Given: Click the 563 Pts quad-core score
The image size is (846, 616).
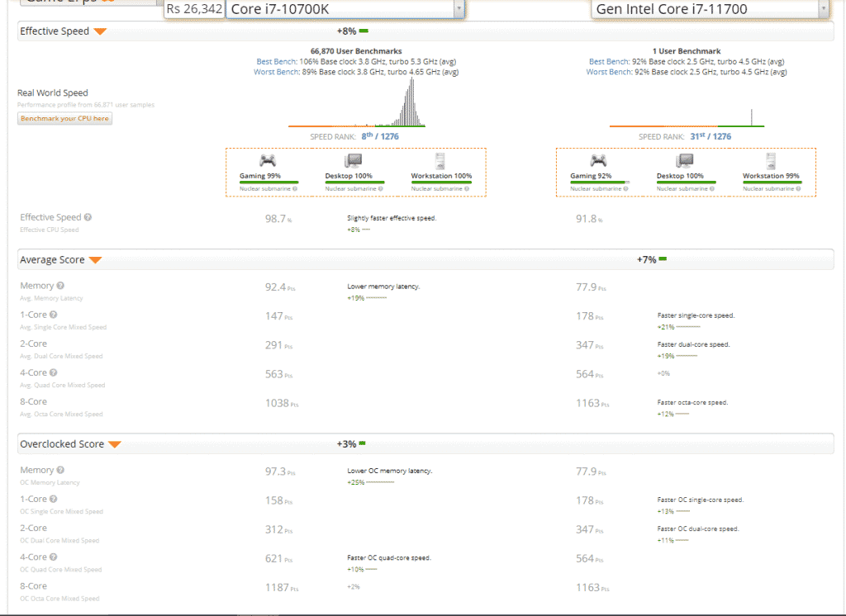Looking at the screenshot, I should point(278,374).
